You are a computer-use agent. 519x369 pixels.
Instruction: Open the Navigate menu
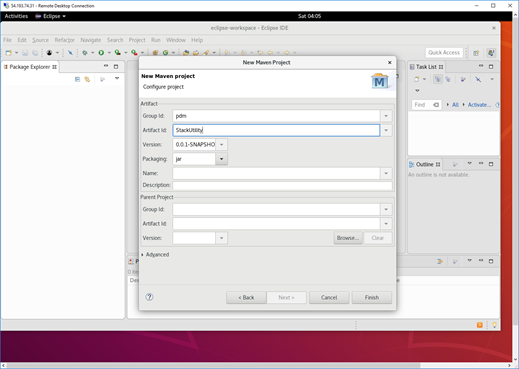(91, 40)
